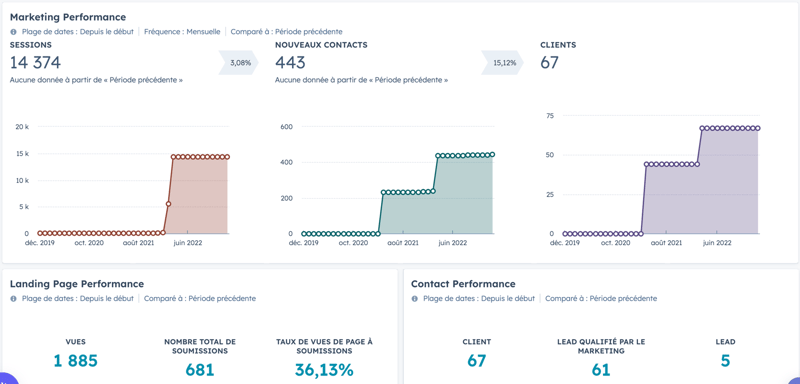Select the SESSIONS metric label
This screenshot has height=384, width=800.
point(31,45)
